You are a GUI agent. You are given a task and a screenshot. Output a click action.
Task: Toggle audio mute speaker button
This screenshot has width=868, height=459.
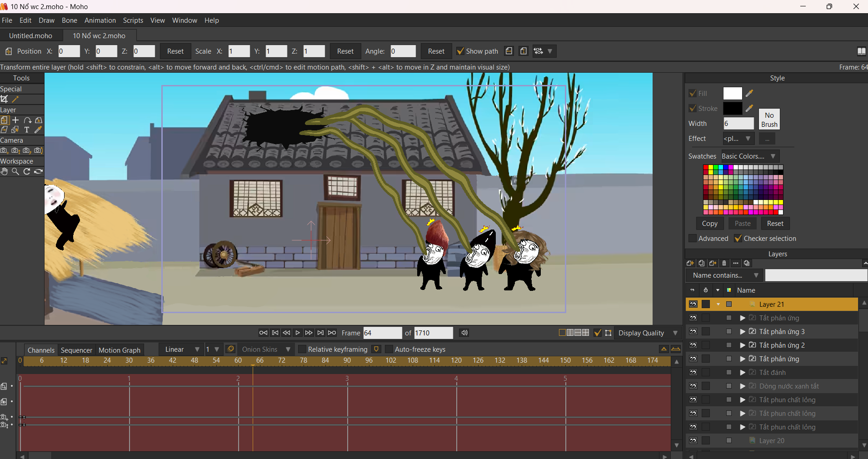(x=464, y=333)
